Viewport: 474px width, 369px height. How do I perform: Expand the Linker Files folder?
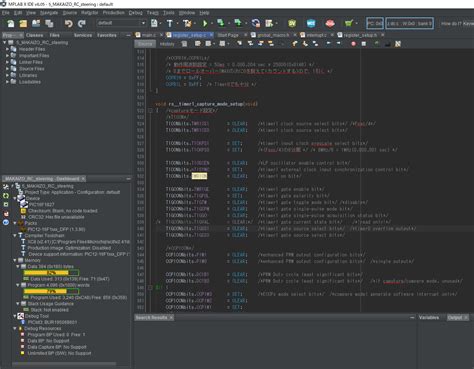(8, 62)
